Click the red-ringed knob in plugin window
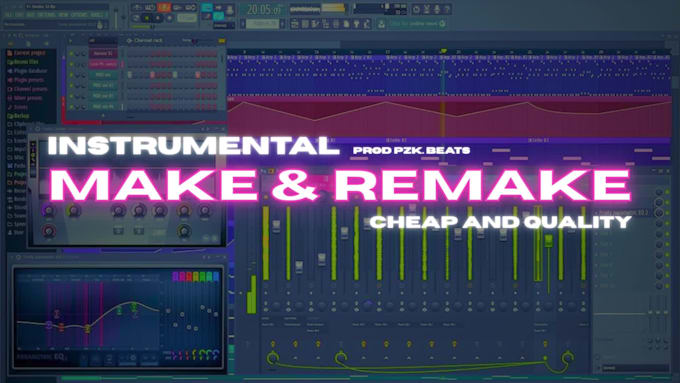 (49, 231)
